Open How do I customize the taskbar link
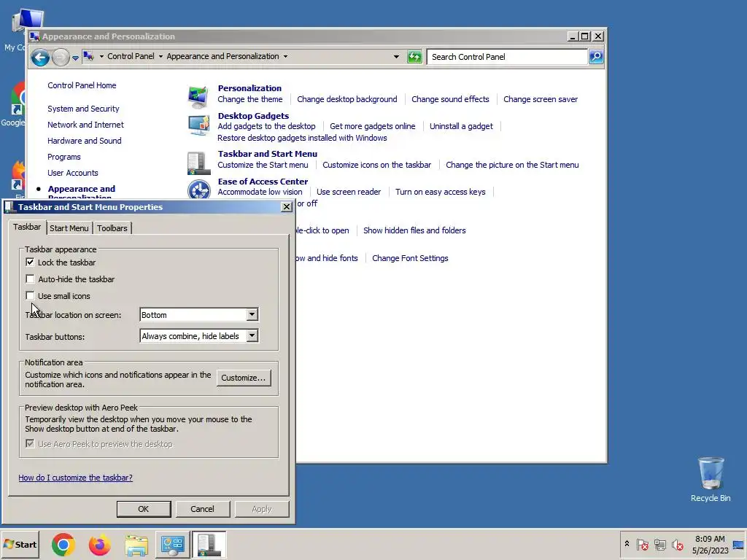Screen dimensions: 747x560 (75, 478)
